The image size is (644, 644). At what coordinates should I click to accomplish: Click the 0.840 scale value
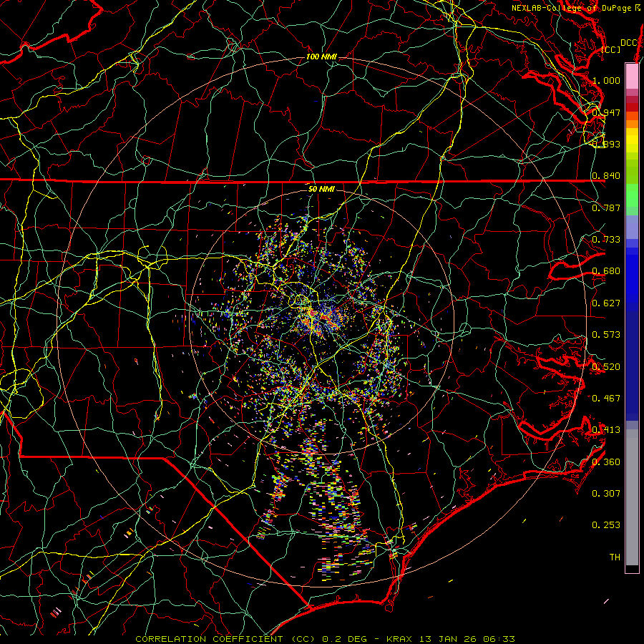click(606, 176)
